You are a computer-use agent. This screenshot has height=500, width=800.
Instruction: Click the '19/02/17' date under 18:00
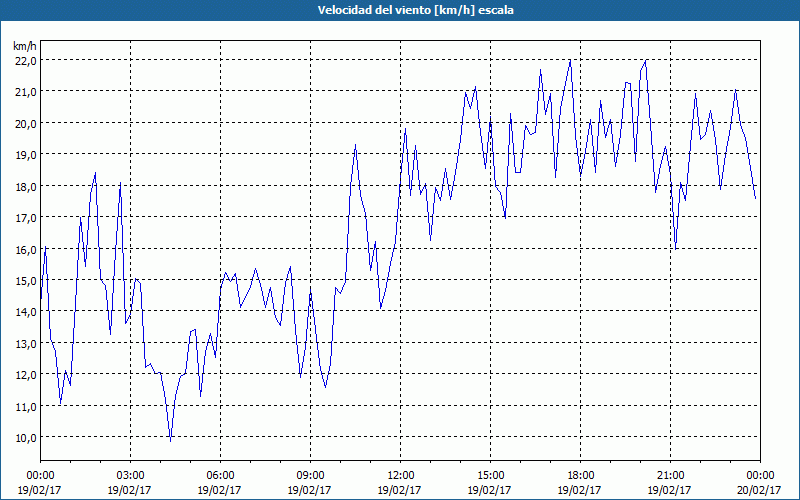pos(579,490)
